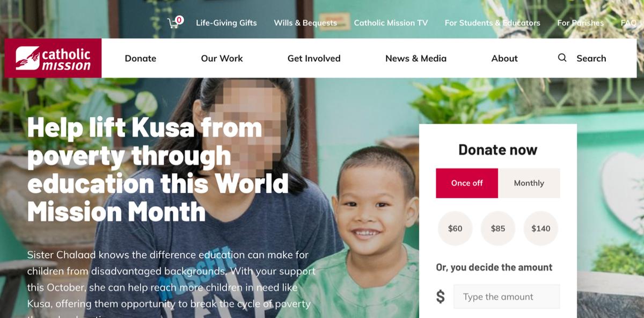Screen dimensions: 644x318
Task: Open the News & Media menu
Action: coord(416,59)
